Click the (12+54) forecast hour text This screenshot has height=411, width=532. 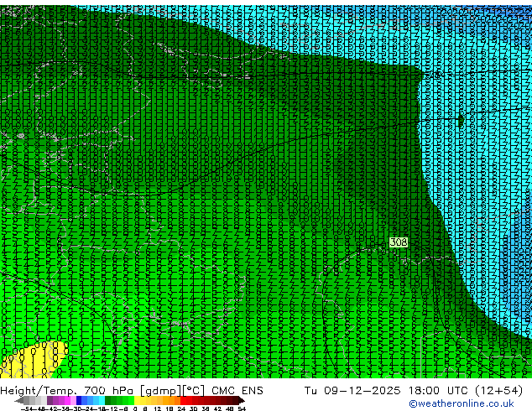498,391
